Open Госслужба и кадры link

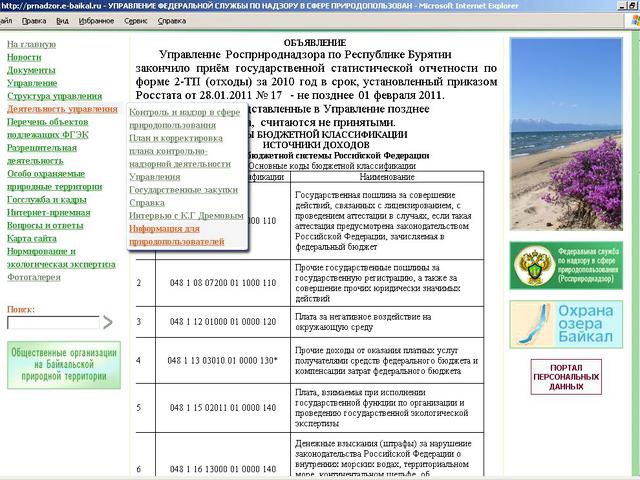(x=47, y=200)
